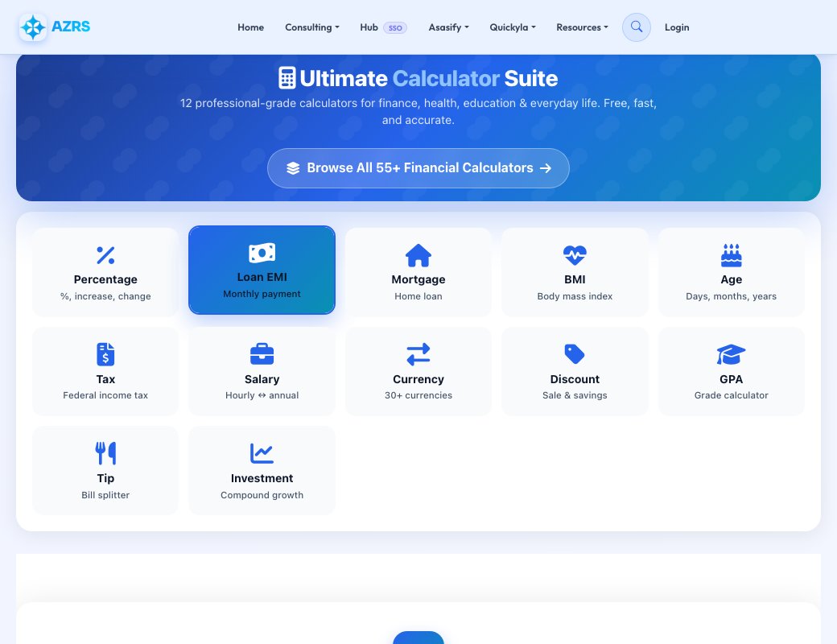Click the SSO badge next to Hub

point(395,27)
